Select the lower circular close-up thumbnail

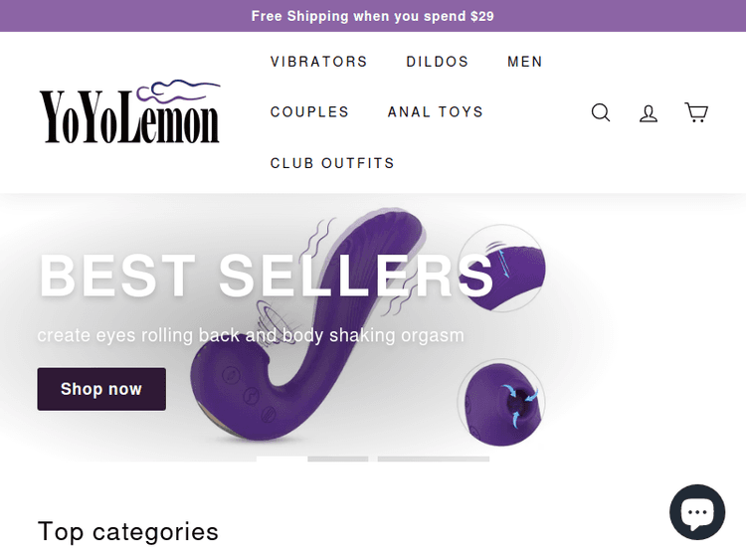click(502, 403)
